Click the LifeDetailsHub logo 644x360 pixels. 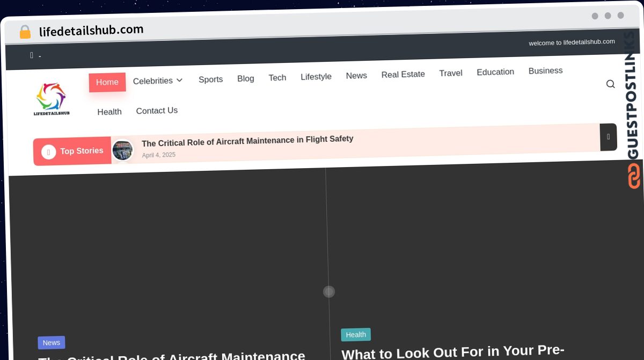coord(51,99)
